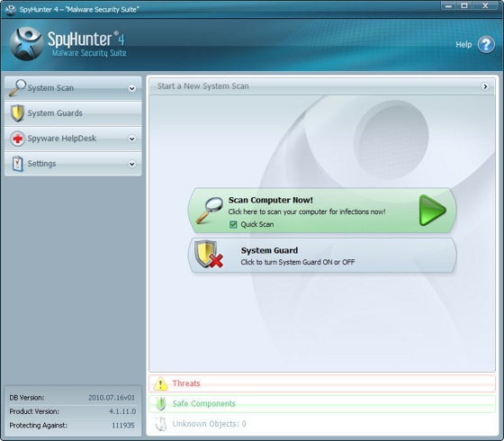
Task: Click the green shield Safe Components icon
Action: click(160, 404)
